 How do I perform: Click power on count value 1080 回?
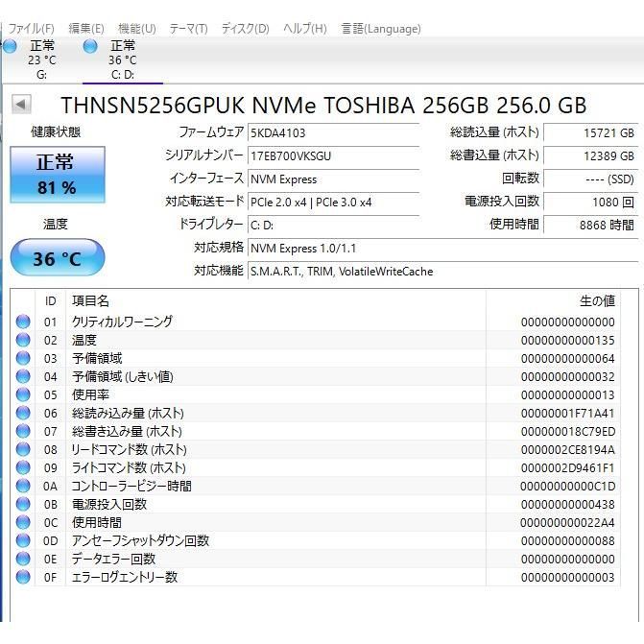590,202
